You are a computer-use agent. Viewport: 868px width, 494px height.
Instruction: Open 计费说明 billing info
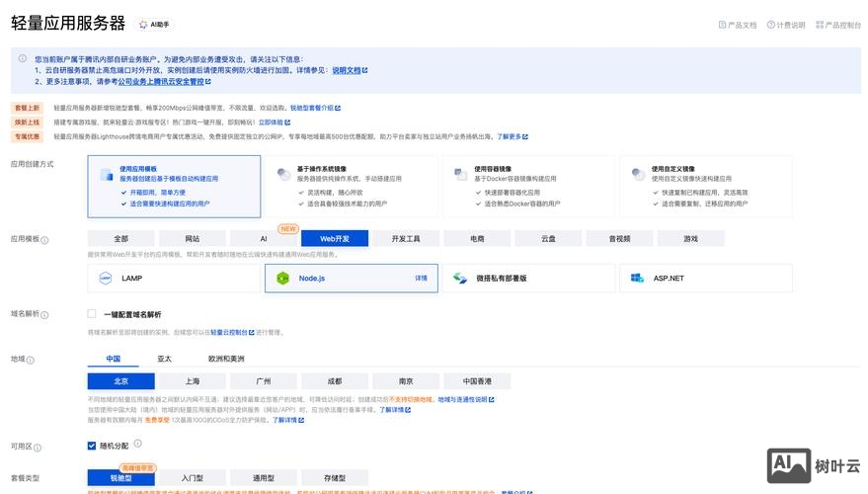click(785, 25)
